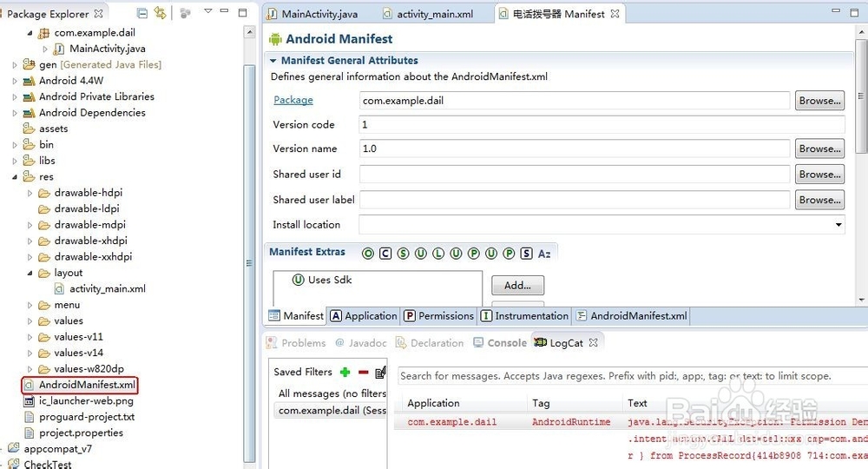Expand Android Dependencies node
This screenshot has width=868, height=469.
click(x=15, y=113)
